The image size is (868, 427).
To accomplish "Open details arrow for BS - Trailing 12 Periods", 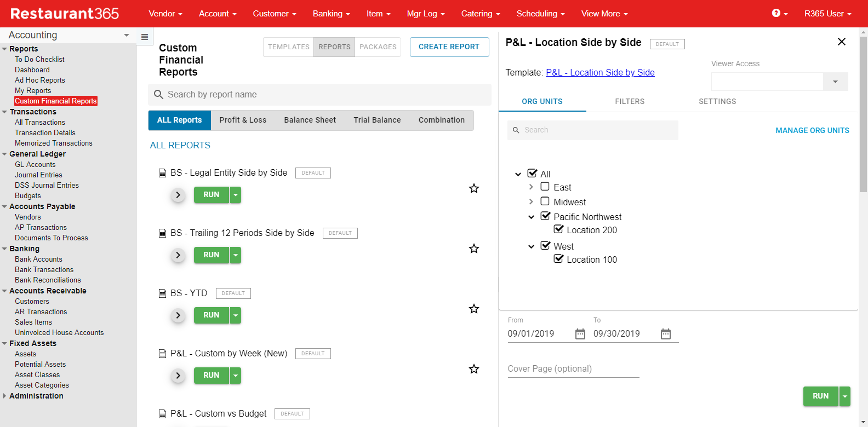I will coord(178,255).
